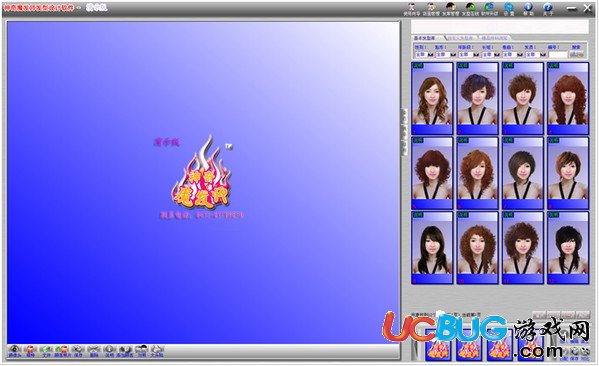The image size is (599, 366).
Task: Open the blue info Help icon
Action: click(x=528, y=9)
